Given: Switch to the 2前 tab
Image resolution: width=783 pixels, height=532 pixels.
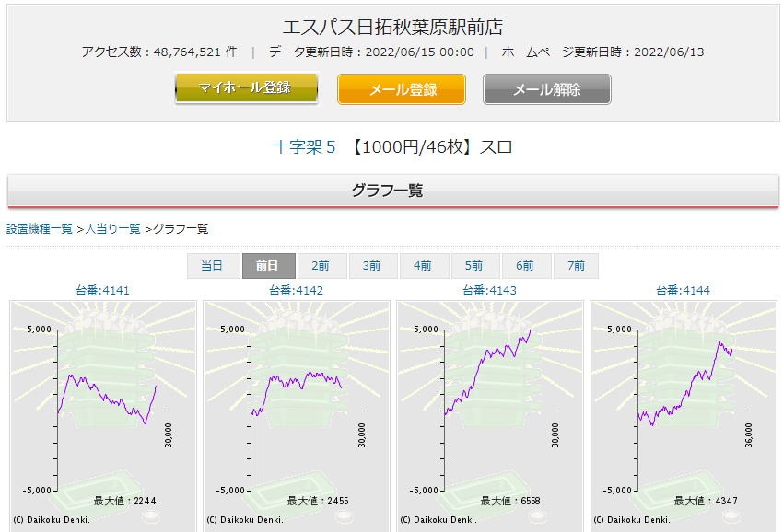Looking at the screenshot, I should click(321, 266).
